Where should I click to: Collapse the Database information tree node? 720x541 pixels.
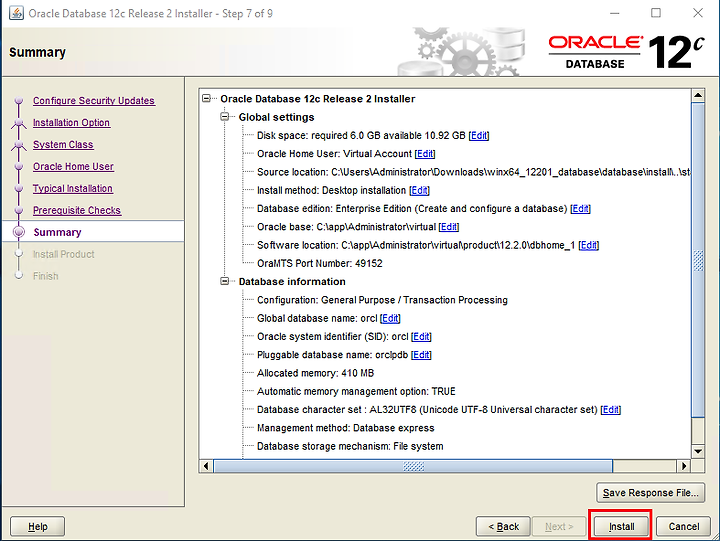pos(225,281)
